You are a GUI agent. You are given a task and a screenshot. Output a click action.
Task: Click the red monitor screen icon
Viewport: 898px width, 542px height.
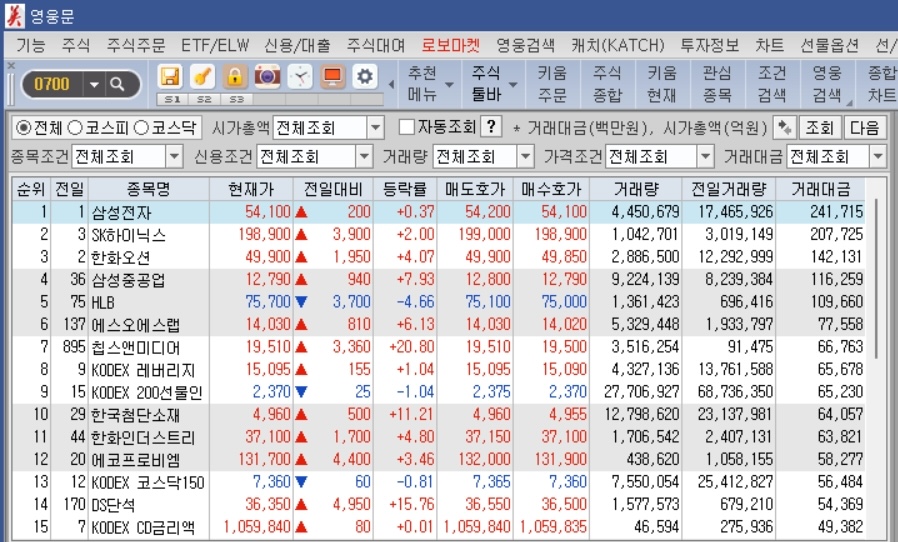pos(332,76)
